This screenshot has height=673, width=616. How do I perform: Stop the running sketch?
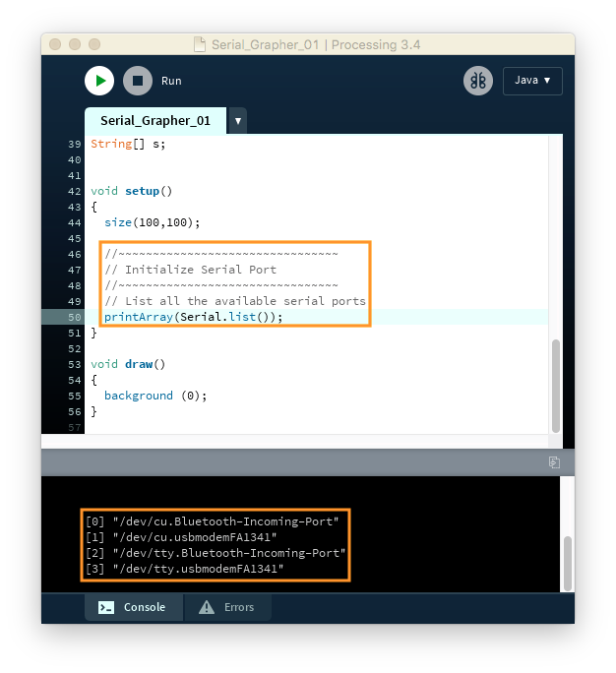(x=138, y=81)
